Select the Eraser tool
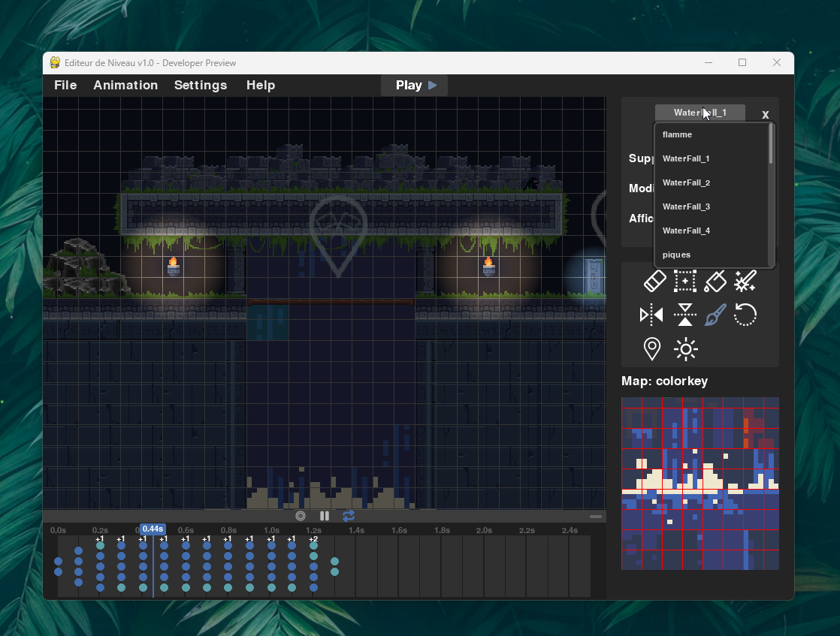 tap(654, 281)
